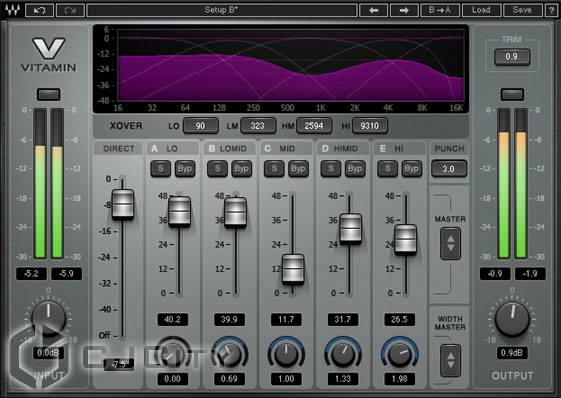The width and height of the screenshot is (561, 398).
Task: Click the HI width value 1.98
Action: (399, 379)
